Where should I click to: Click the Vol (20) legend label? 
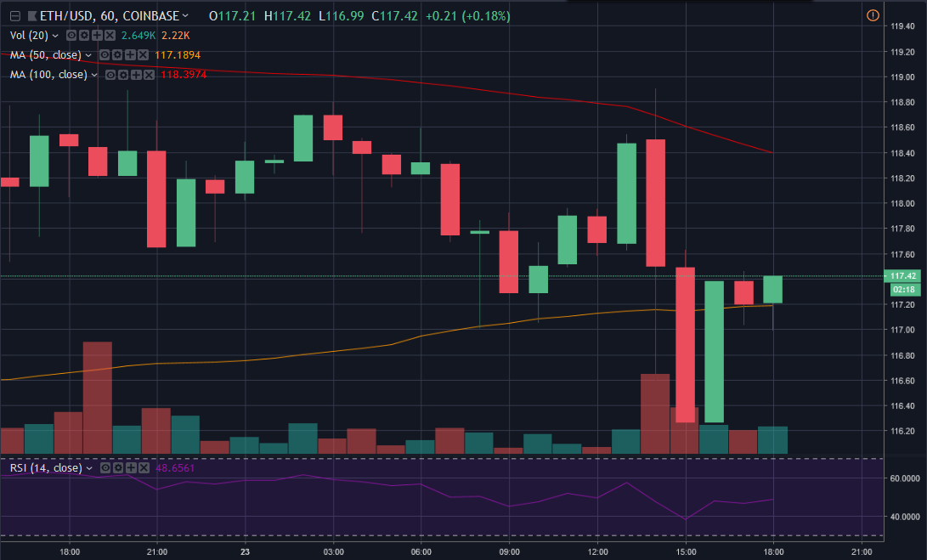[x=29, y=36]
